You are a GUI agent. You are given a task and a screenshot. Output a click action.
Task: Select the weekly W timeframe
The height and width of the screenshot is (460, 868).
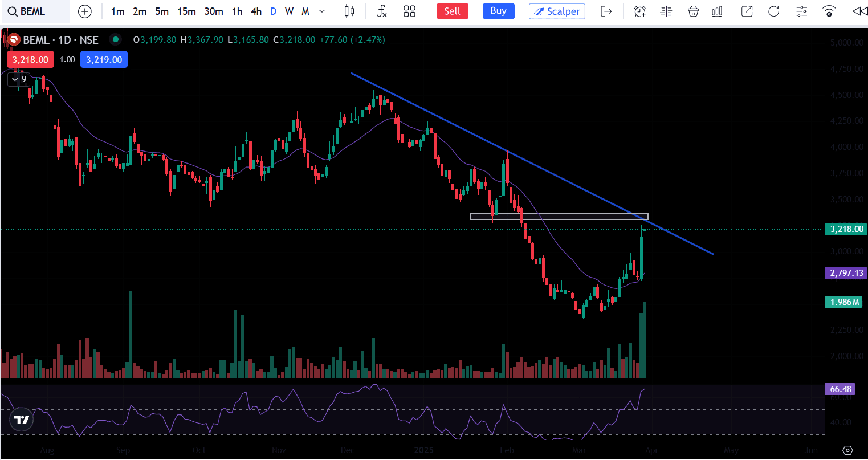click(x=290, y=11)
